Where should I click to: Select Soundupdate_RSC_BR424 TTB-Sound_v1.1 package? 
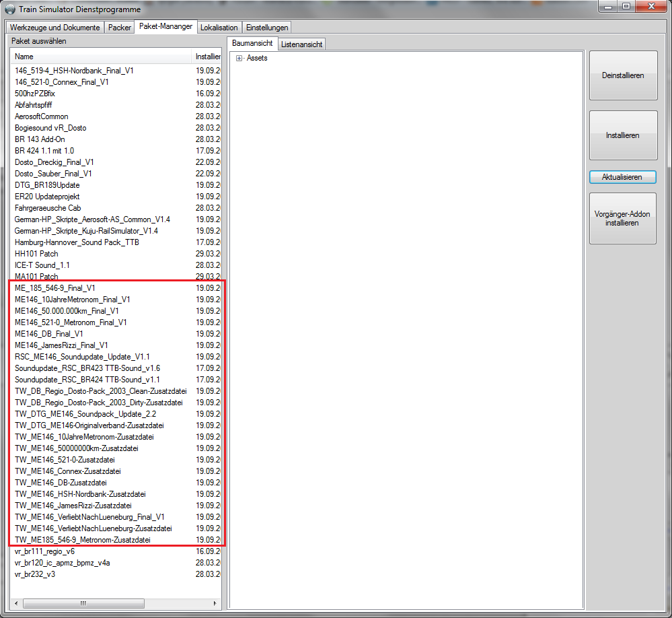point(87,380)
